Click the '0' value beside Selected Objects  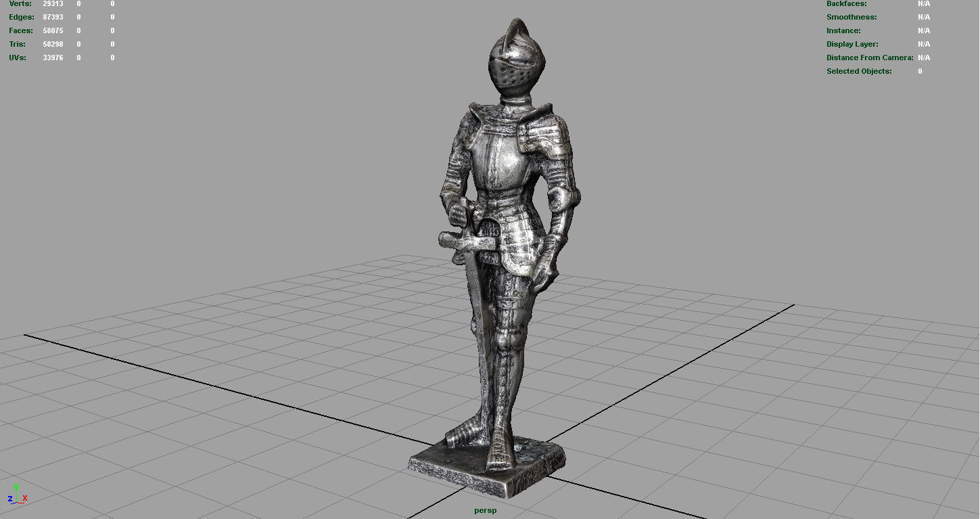(x=920, y=71)
